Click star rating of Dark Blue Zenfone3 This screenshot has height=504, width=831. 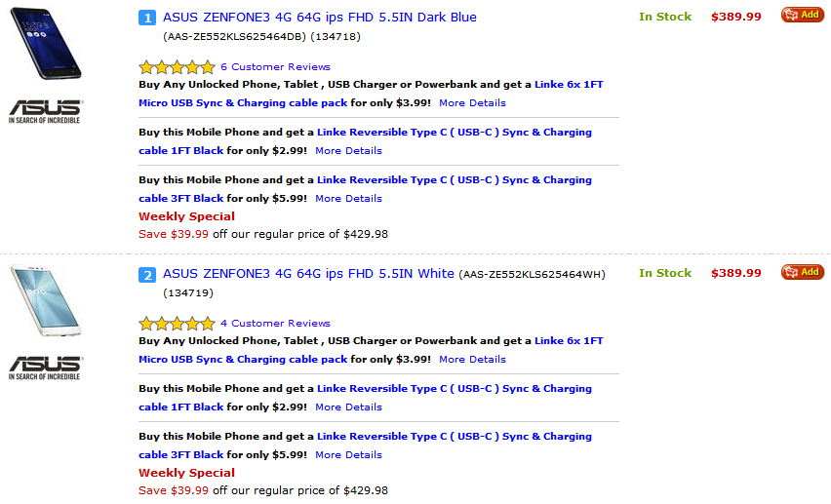[177, 66]
